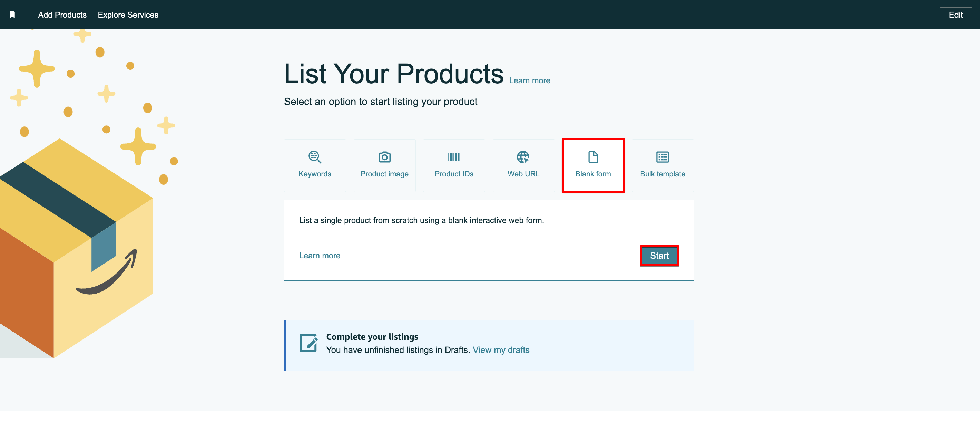Select the Blank form document icon

point(593,157)
